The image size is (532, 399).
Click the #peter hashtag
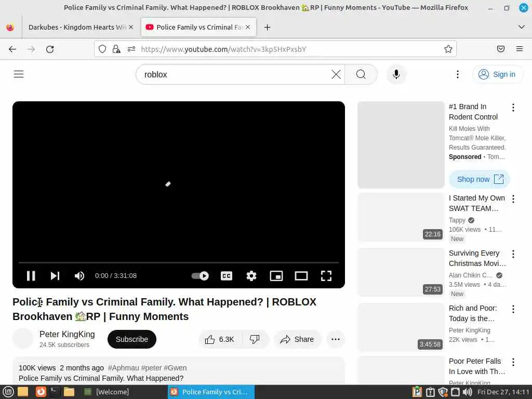pos(151,368)
